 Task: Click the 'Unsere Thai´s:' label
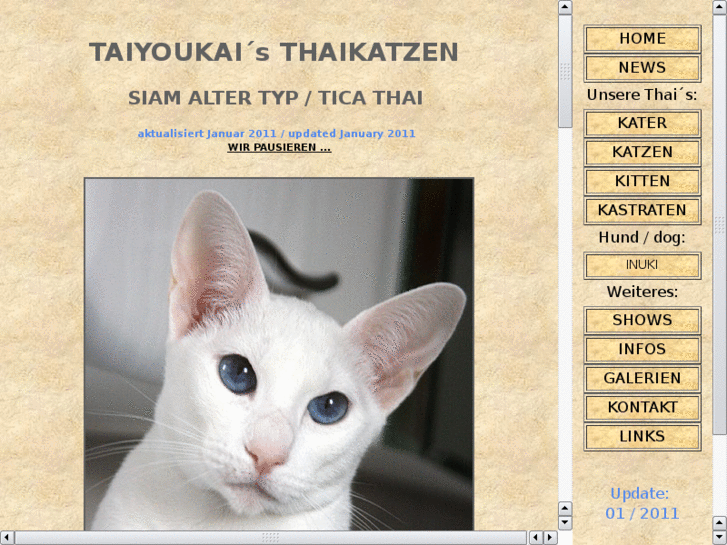[642, 95]
